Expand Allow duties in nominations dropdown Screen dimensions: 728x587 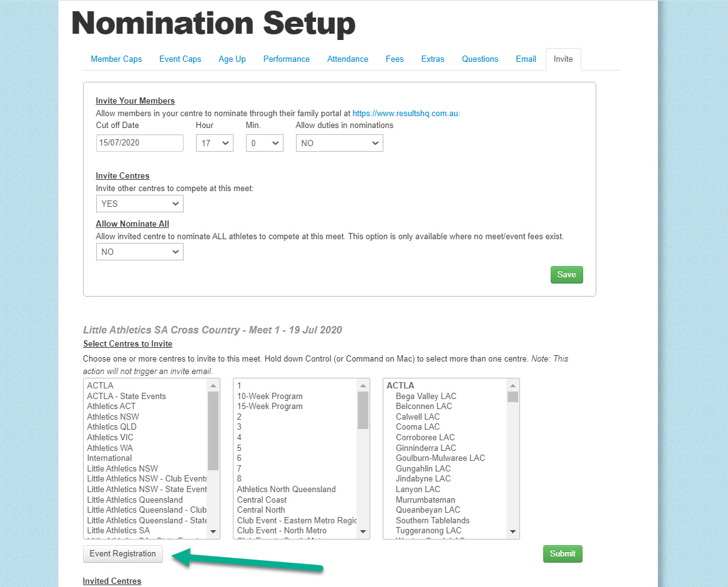click(x=340, y=143)
